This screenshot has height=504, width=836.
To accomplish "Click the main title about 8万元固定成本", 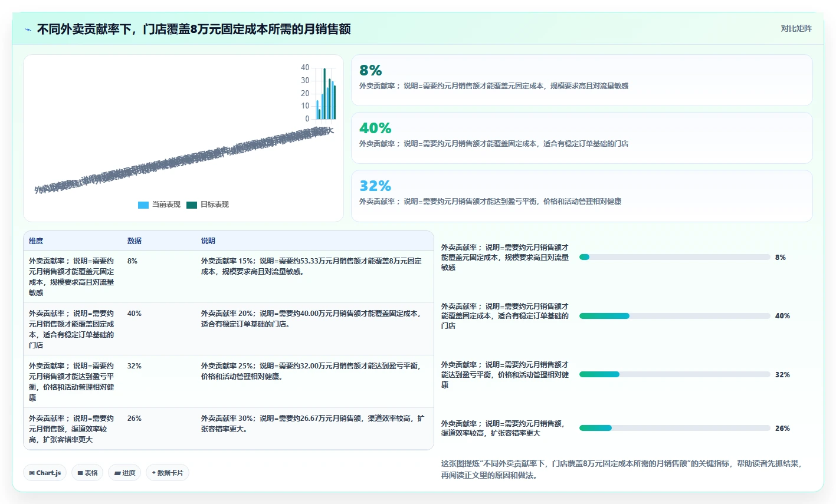I will pos(194,29).
